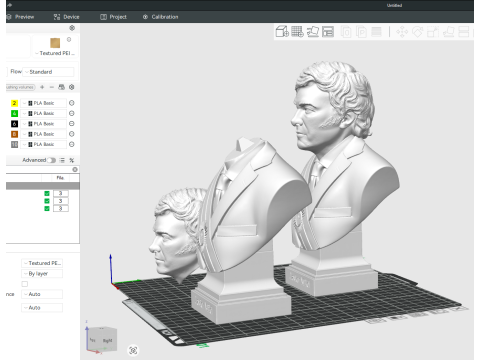Screen dimensions: 480x360
Task: Click the Split to objects icon
Action: (346, 32)
